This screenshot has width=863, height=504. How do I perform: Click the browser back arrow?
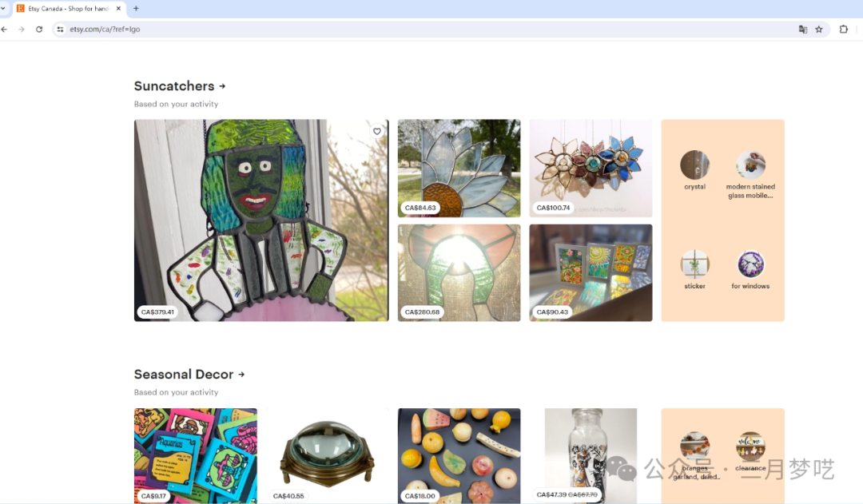5,30
